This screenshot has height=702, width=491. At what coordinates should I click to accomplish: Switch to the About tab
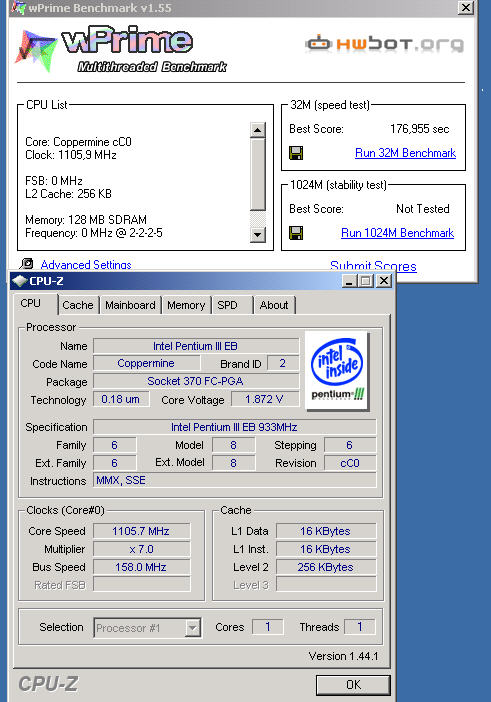(274, 305)
